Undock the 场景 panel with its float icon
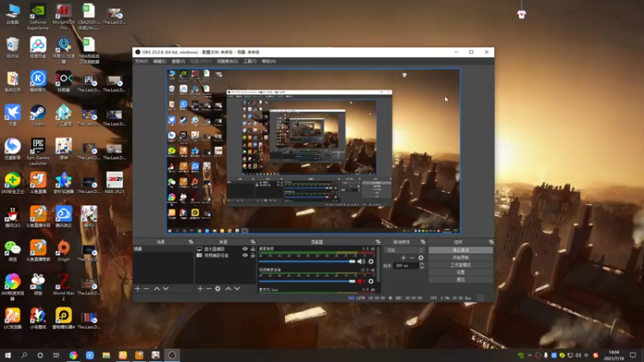 (x=191, y=242)
